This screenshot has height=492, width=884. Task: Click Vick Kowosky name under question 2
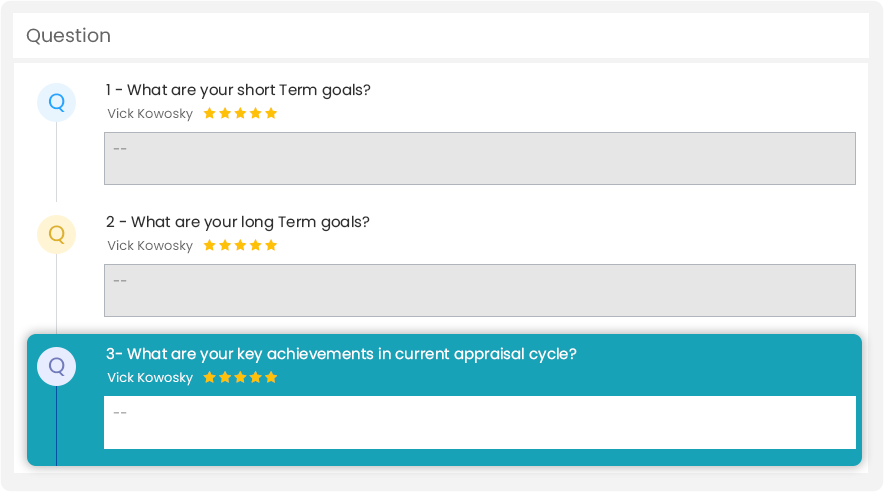[x=150, y=246]
